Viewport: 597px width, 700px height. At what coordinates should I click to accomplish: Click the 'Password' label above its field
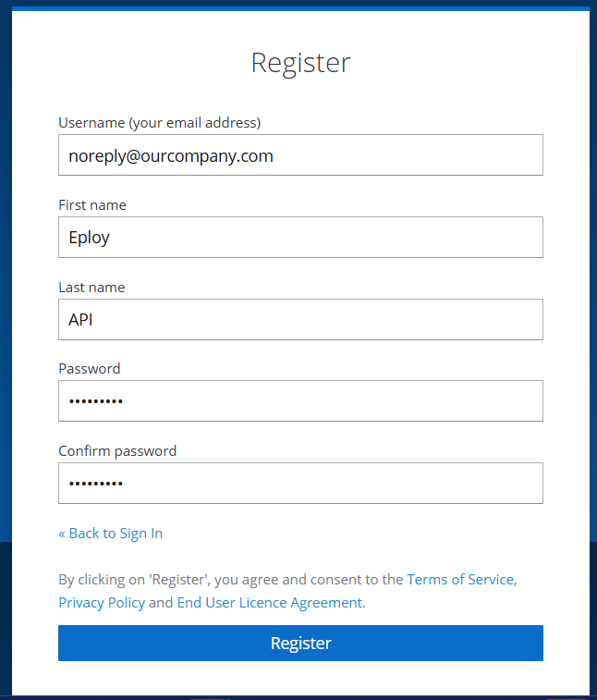coord(90,369)
